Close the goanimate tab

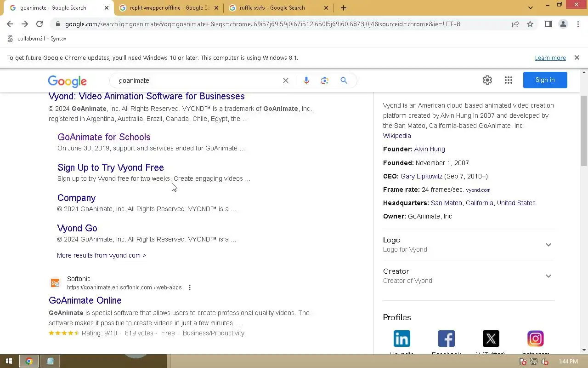click(107, 8)
